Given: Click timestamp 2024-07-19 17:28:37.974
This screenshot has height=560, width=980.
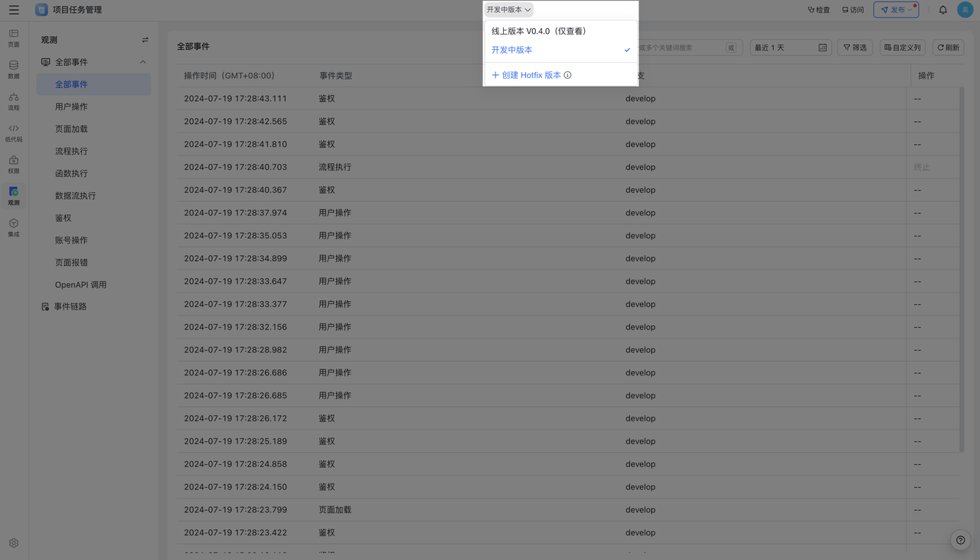Looking at the screenshot, I should 235,213.
